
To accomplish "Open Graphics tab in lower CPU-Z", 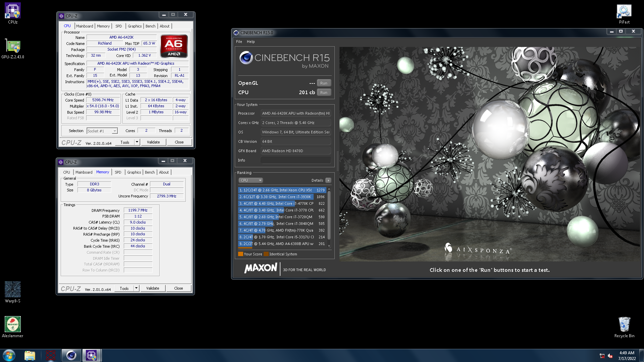I will [x=134, y=172].
